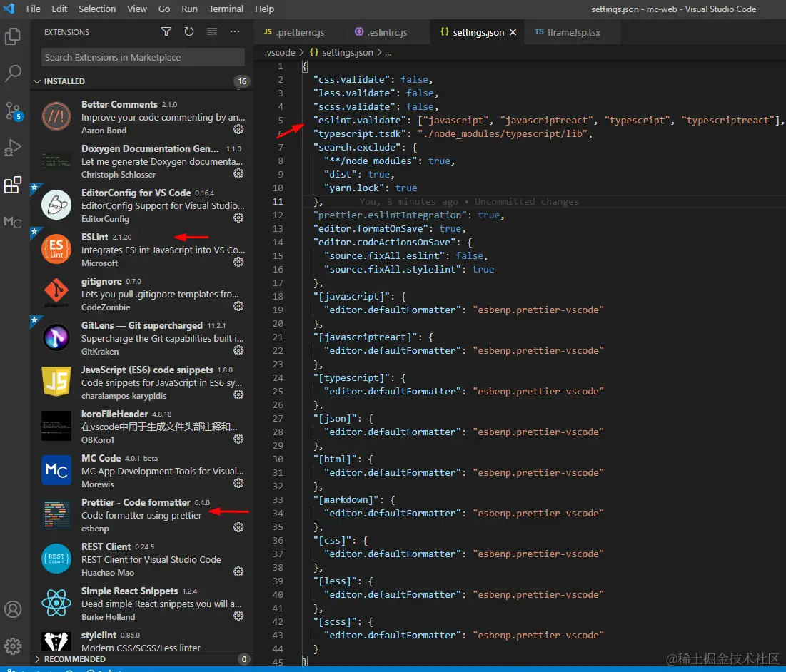Screen dimensions: 786x672
Task: Open manage gear for ESLint extension
Action: [238, 262]
